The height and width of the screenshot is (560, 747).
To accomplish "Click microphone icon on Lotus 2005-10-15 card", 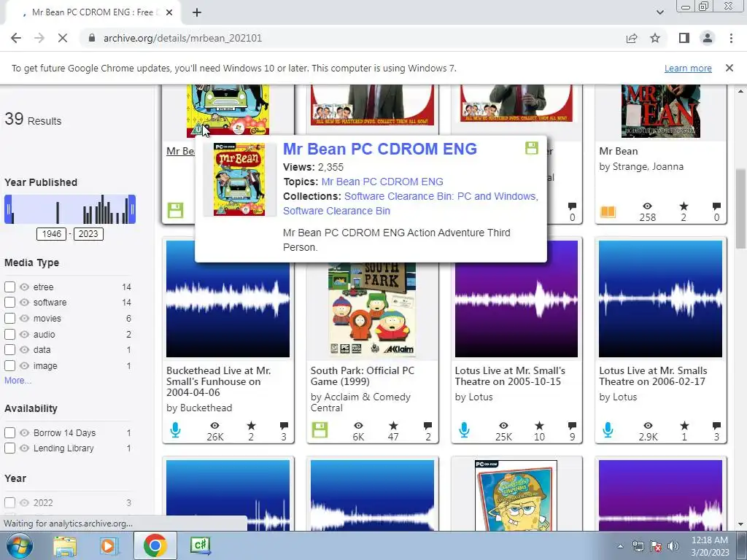I will coord(464,430).
